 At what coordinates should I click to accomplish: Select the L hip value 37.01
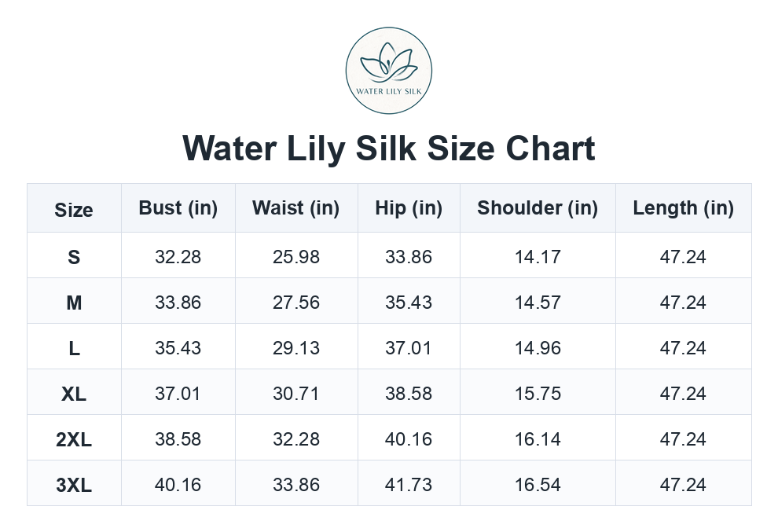coord(409,348)
